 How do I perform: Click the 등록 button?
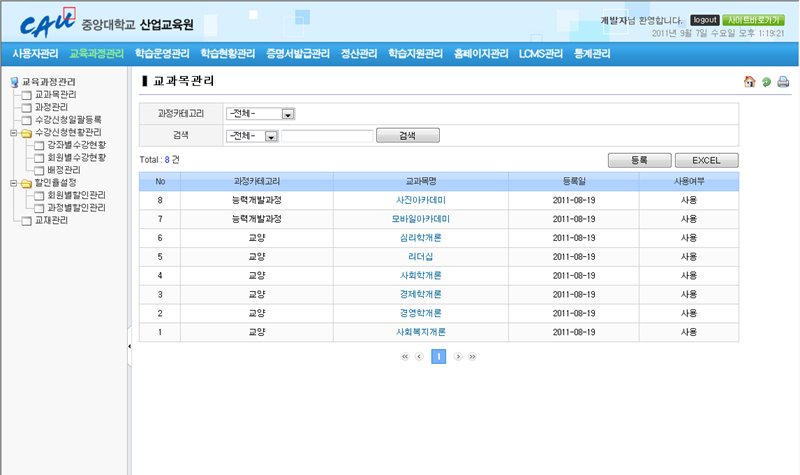[639, 159]
